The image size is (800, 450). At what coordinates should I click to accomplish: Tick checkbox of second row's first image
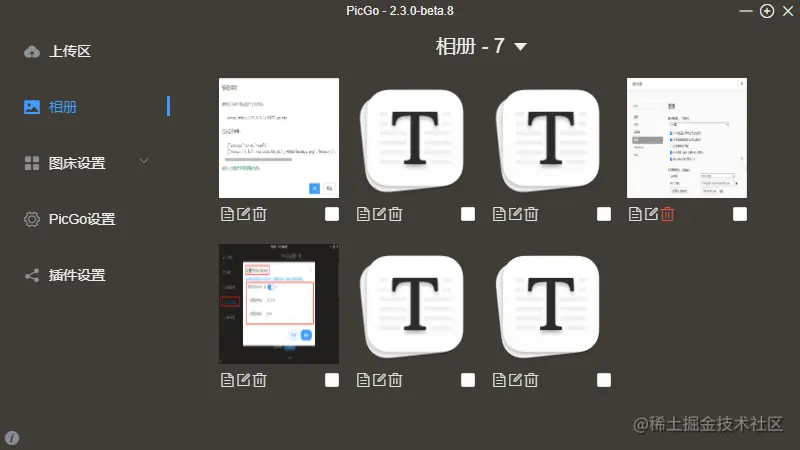click(332, 380)
